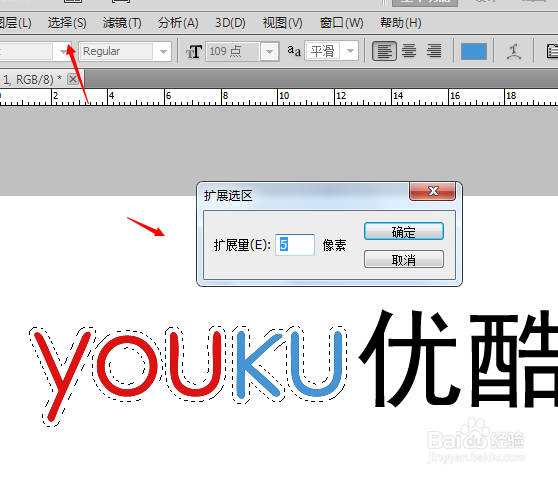Screen dimensions: 558x477
Task: Select right align text
Action: click(x=434, y=51)
